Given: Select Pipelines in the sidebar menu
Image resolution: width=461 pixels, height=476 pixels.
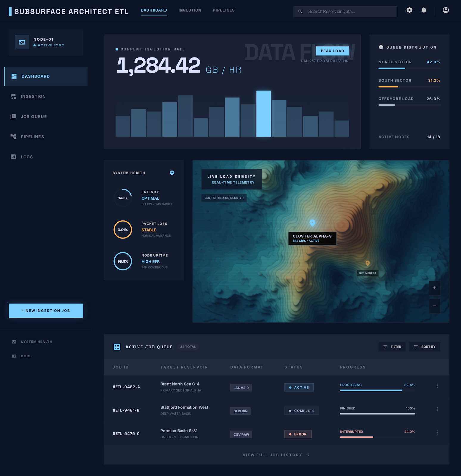Looking at the screenshot, I should point(46,137).
